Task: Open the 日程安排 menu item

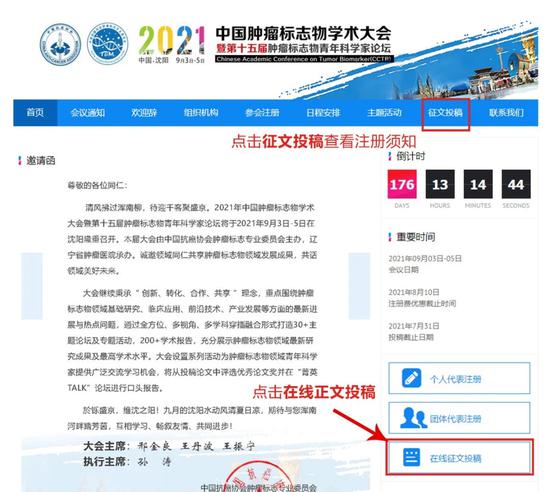Action: click(323, 113)
